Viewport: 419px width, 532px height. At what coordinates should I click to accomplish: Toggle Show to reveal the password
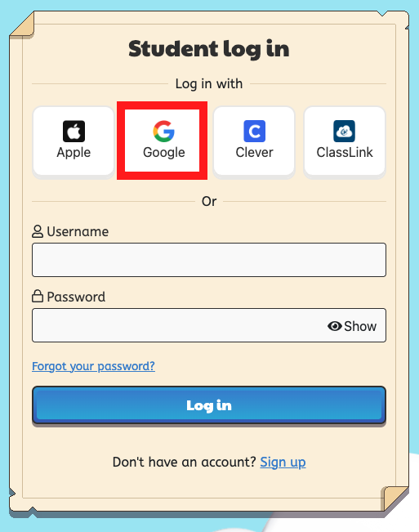352,326
